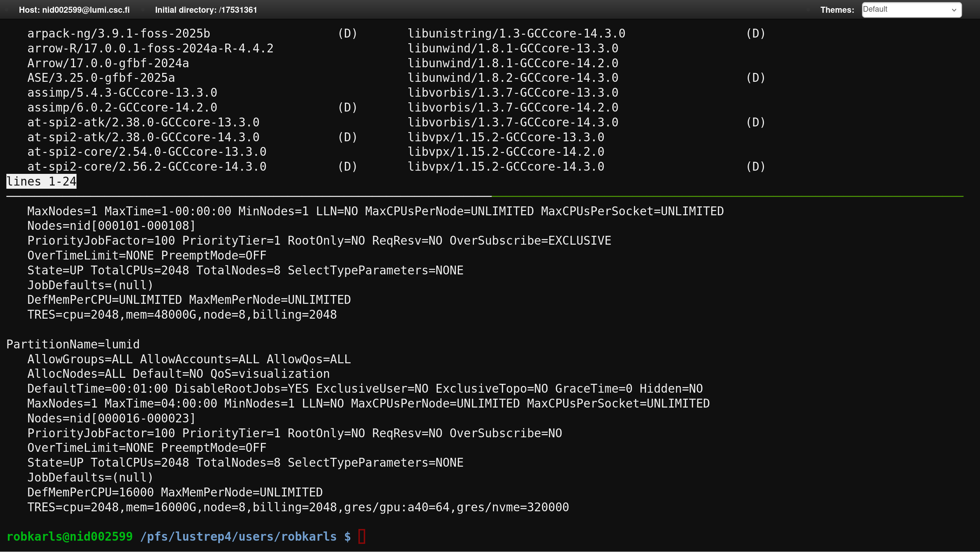Click the Initial directory /17531361 label

pos(206,10)
